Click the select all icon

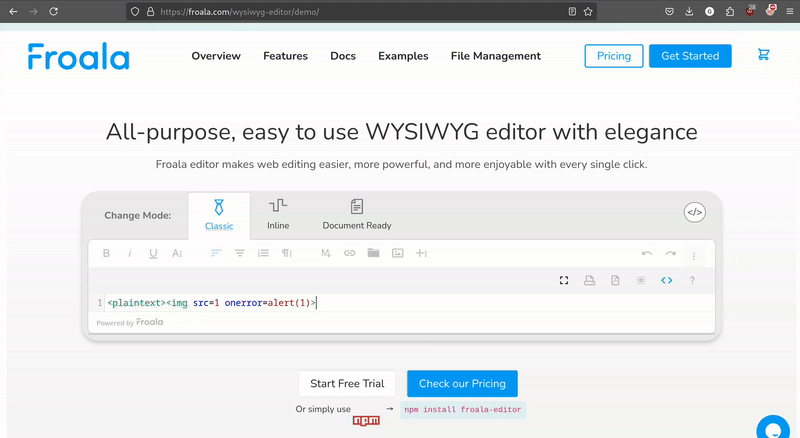tap(641, 281)
